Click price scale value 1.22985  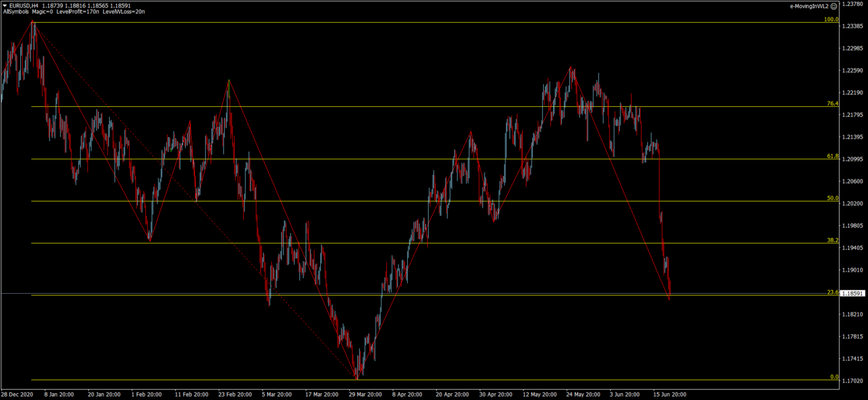tap(853, 48)
